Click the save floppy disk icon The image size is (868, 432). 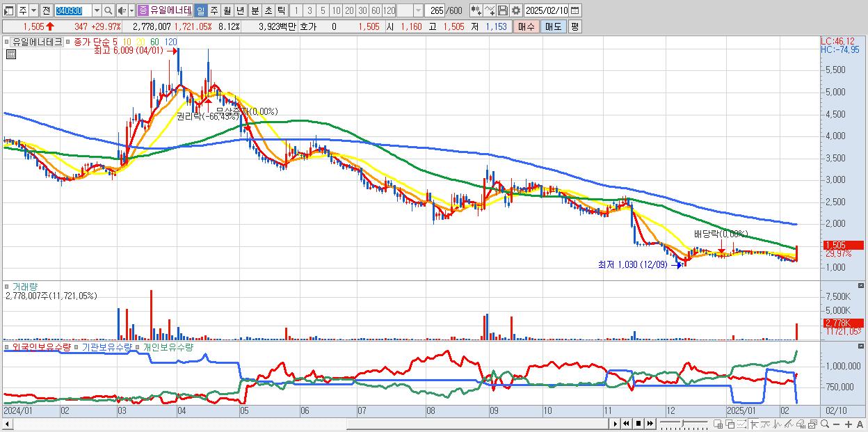tap(503, 10)
